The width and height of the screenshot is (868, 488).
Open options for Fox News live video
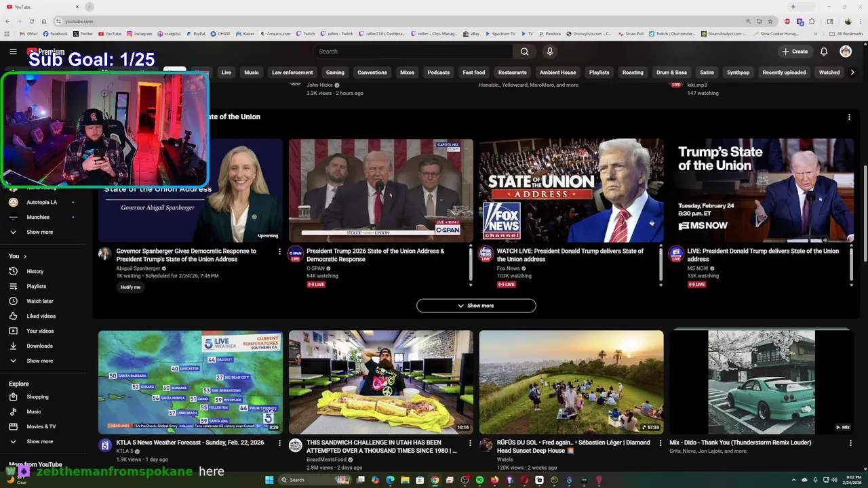(660, 251)
